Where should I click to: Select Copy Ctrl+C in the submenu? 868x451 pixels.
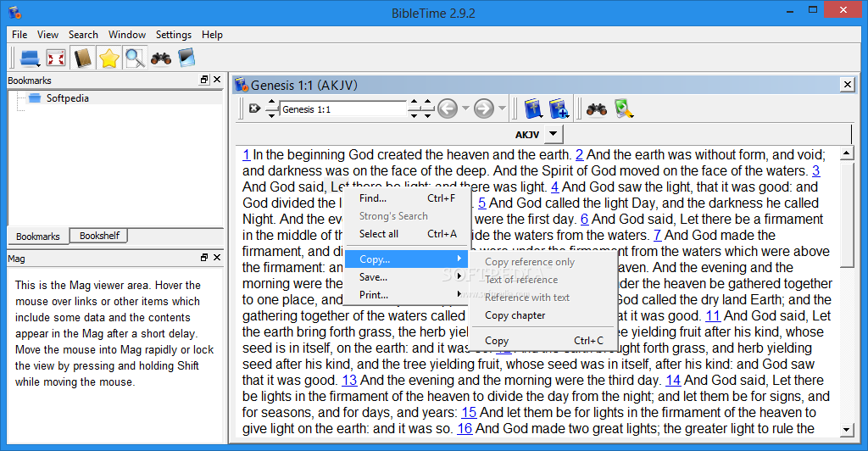pos(542,341)
